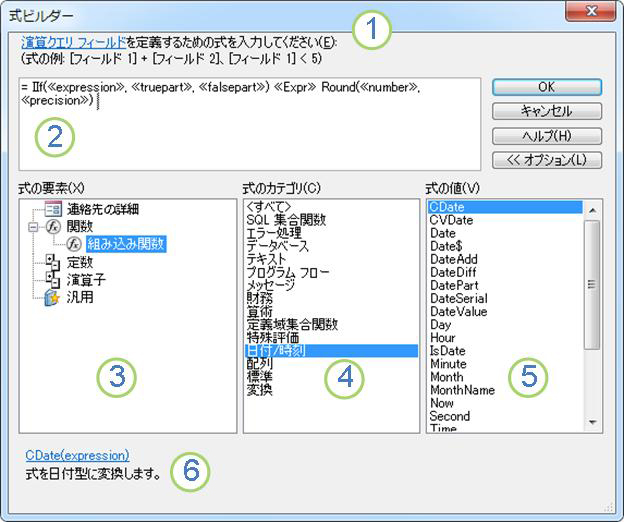The width and height of the screenshot is (624, 522).
Task: Collapse the 関数 tree node
Action: (x=33, y=227)
